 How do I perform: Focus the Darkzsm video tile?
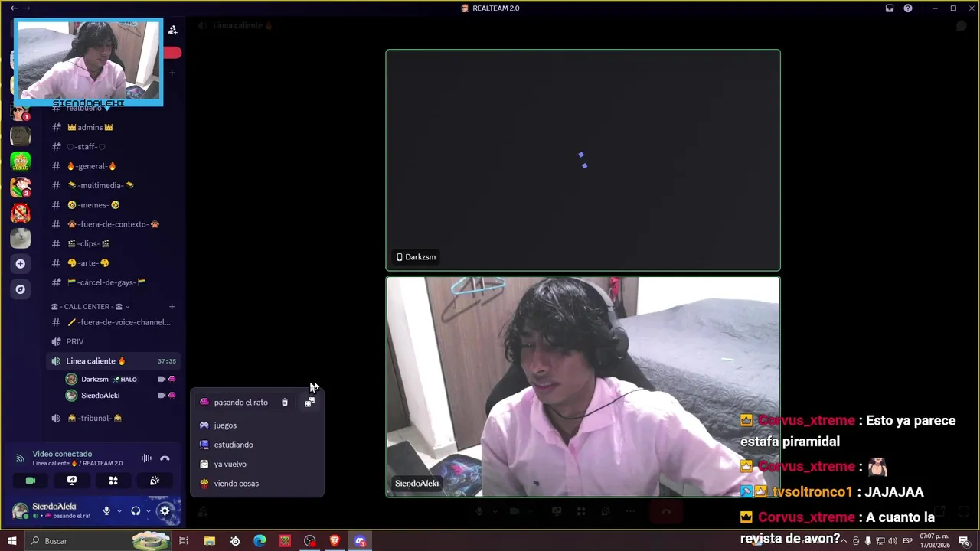pos(583,160)
